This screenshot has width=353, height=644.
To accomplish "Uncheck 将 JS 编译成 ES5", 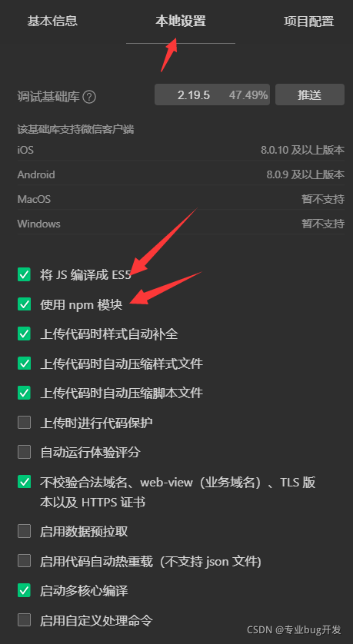I will 25,275.
